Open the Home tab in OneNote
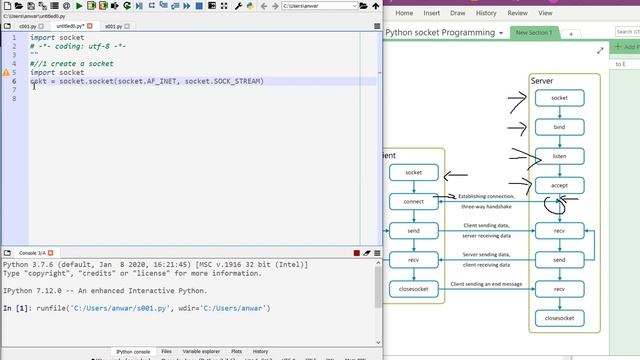This screenshot has width=640, height=360. tap(404, 13)
